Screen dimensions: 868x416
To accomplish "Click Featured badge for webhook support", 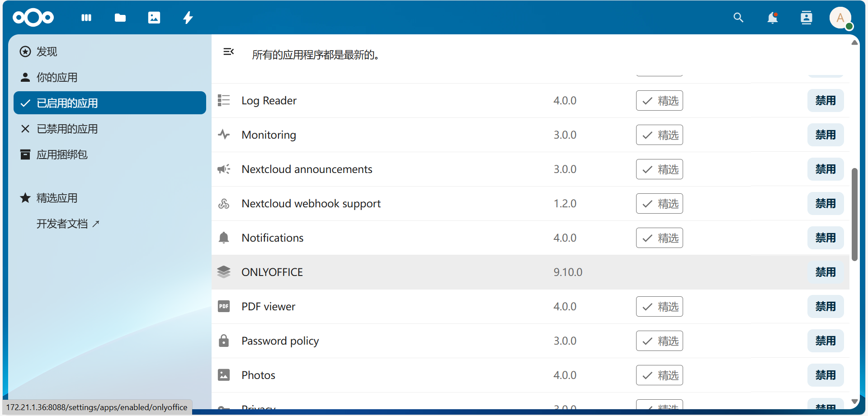I will click(x=660, y=203).
